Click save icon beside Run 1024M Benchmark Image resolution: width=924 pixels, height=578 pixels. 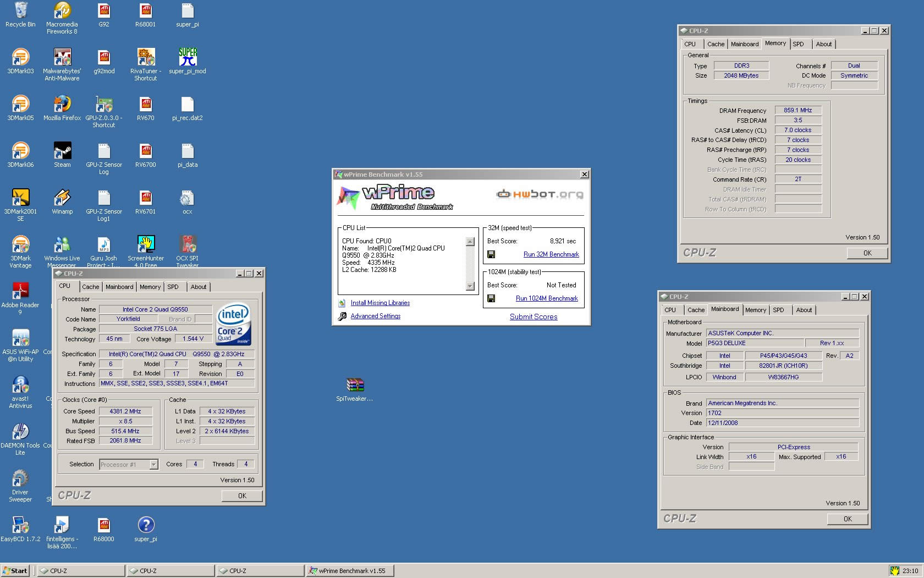(x=491, y=298)
